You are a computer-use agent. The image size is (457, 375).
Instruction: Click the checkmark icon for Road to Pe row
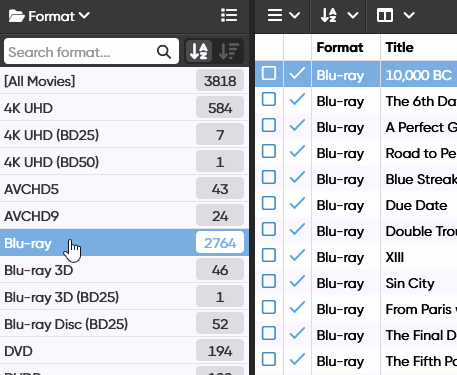click(297, 151)
